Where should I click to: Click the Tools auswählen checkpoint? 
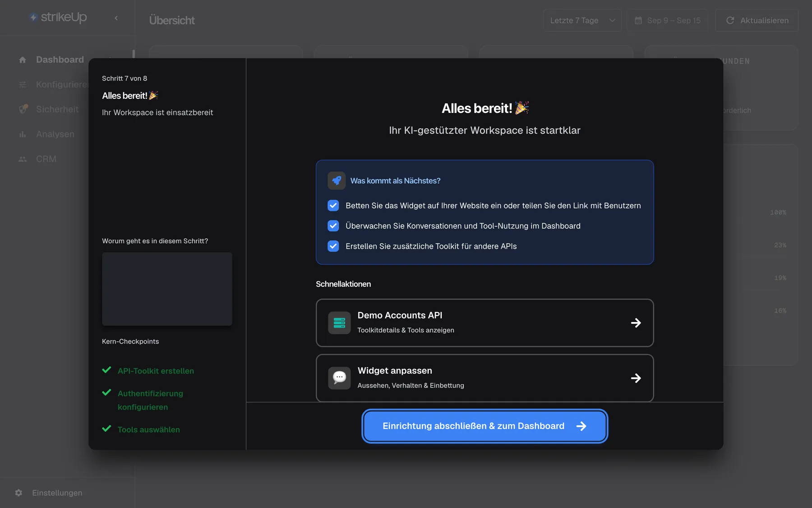coord(148,429)
